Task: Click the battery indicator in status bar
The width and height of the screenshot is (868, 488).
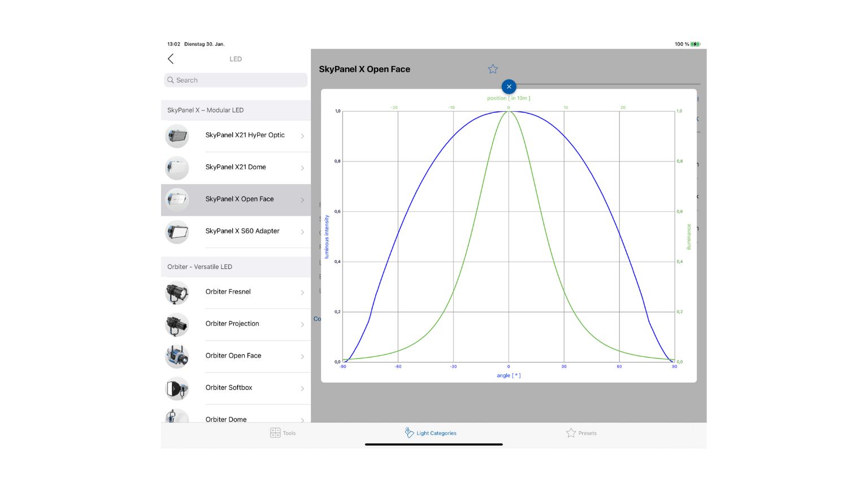Action: [x=696, y=44]
